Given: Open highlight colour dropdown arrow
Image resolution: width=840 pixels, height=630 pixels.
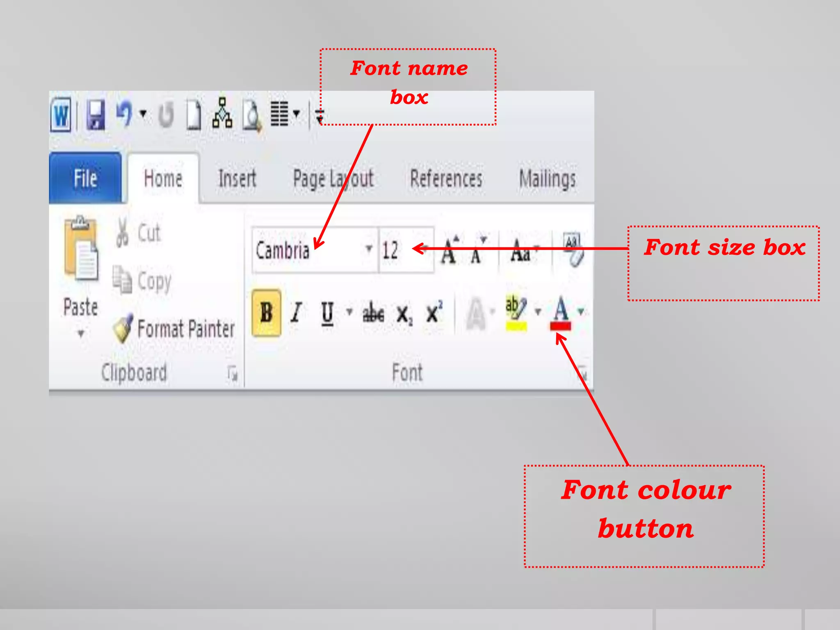Looking at the screenshot, I should 538,312.
